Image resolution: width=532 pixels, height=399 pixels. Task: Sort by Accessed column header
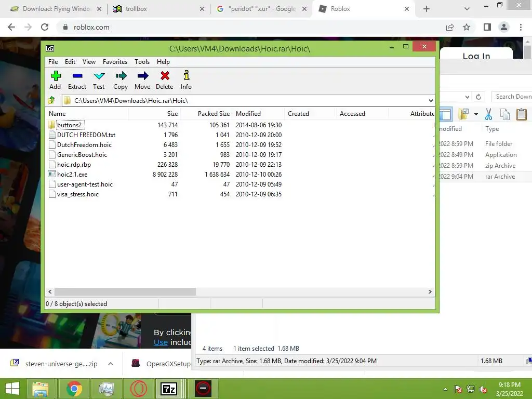pos(362,114)
